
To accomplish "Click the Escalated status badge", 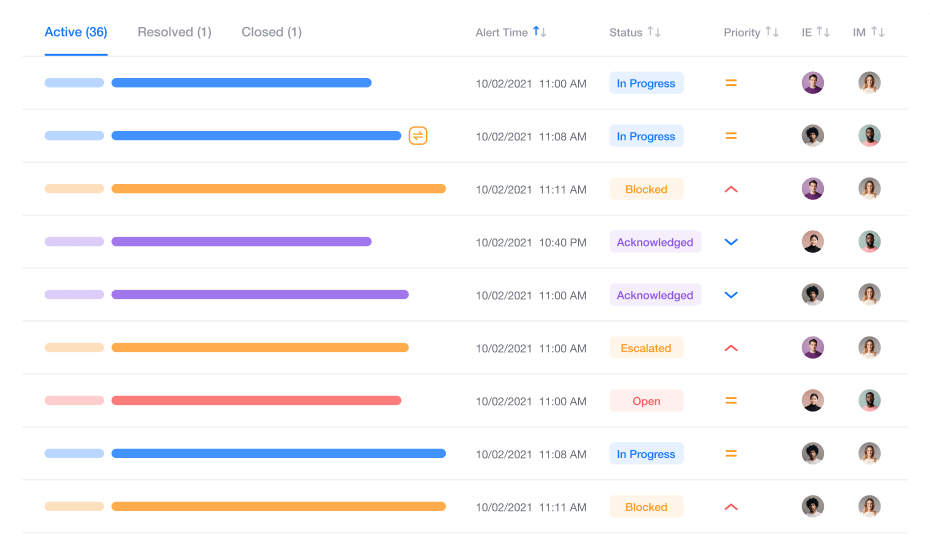I will point(646,348).
